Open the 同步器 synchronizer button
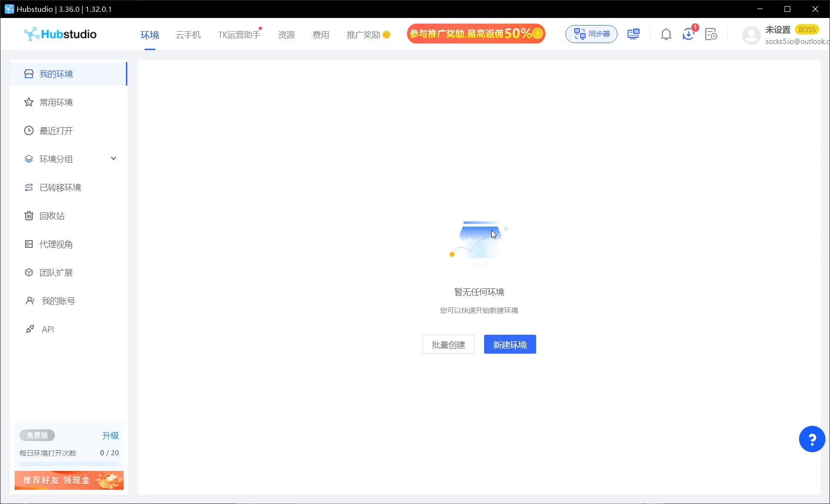 click(592, 34)
